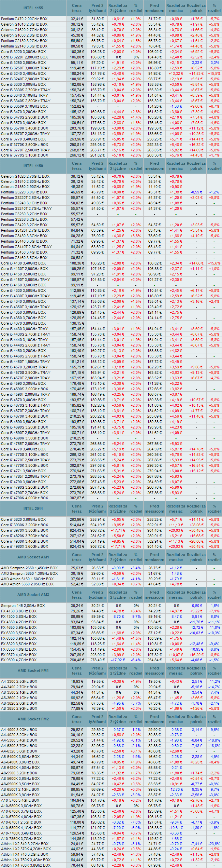Select A4-3300 2,5GHz BOX row name
The height and width of the screenshot is (868, 222).
pyautogui.click(x=19, y=681)
